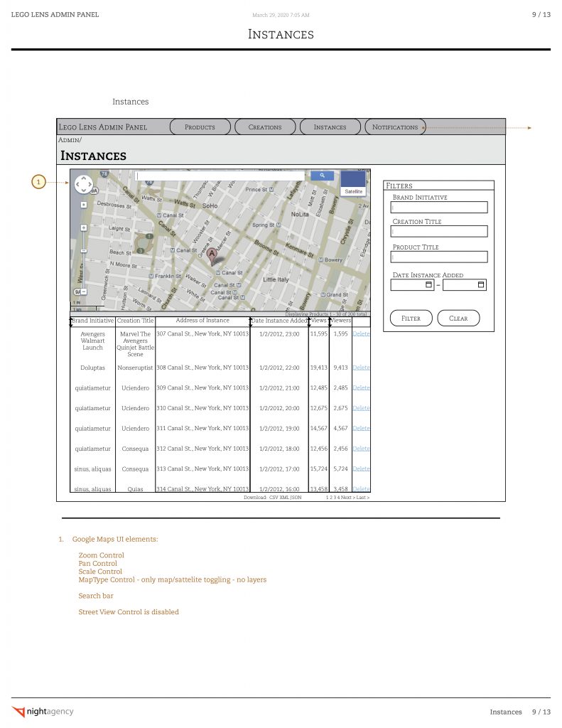Zoom out with the map minus button
Screen dimensions: 562x728
[84, 292]
